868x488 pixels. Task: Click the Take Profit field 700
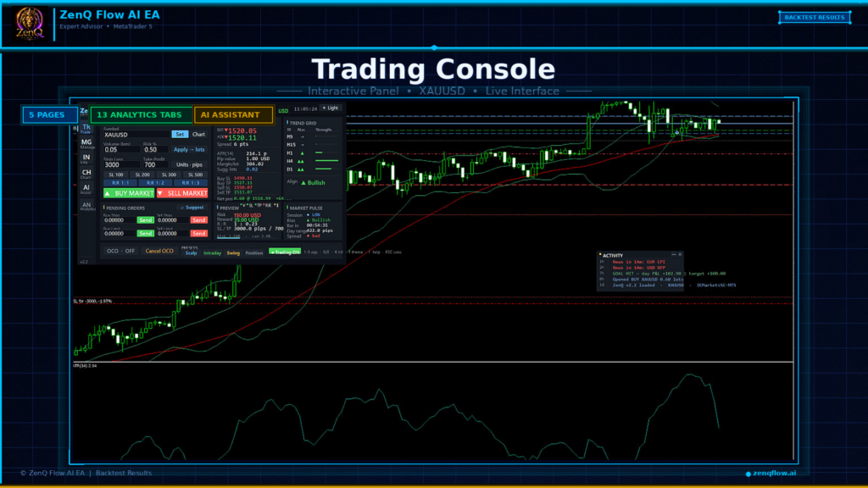click(x=155, y=165)
